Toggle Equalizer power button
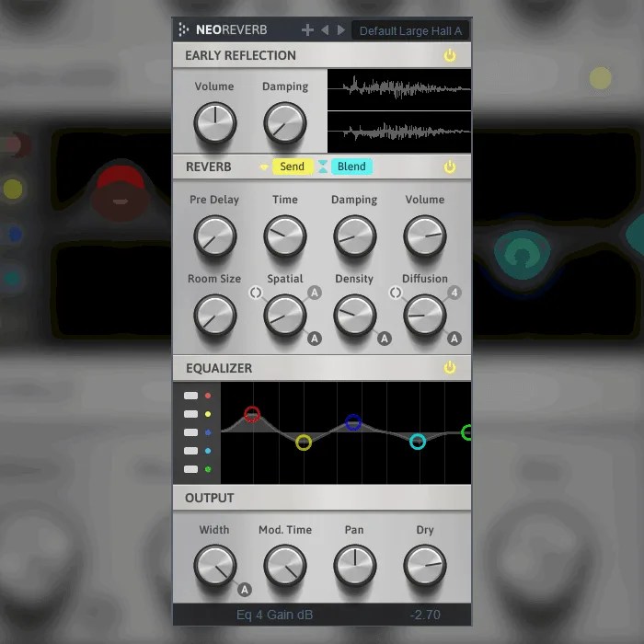 coord(450,367)
